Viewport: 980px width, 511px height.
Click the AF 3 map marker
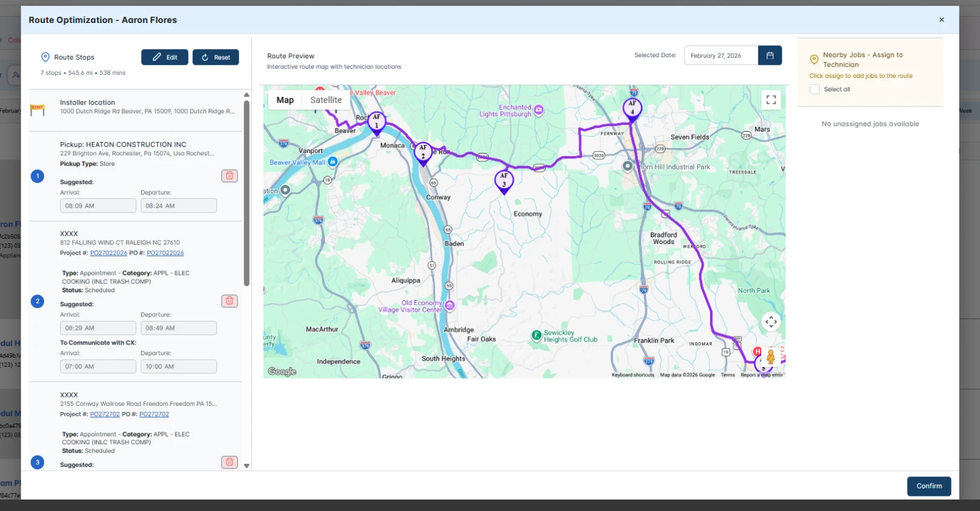tap(504, 180)
